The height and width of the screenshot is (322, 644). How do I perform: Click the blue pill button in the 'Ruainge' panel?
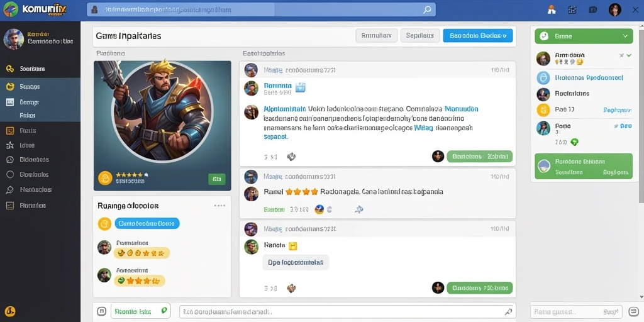coord(147,223)
